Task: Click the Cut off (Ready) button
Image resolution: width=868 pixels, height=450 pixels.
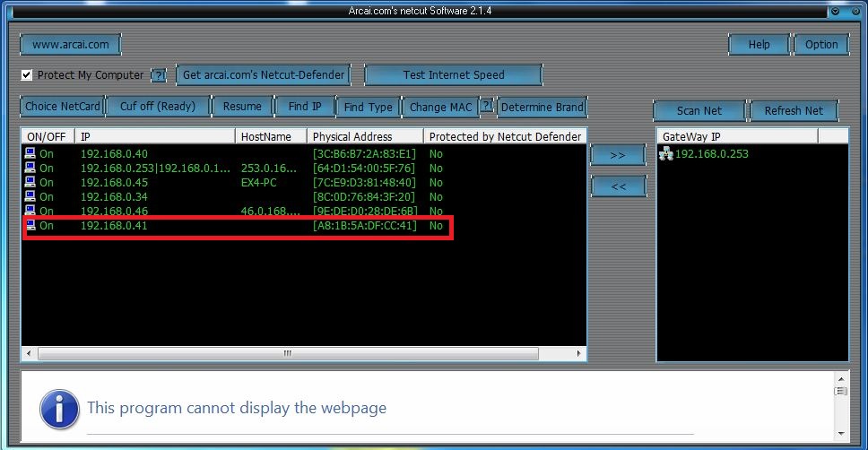Action: click(158, 107)
